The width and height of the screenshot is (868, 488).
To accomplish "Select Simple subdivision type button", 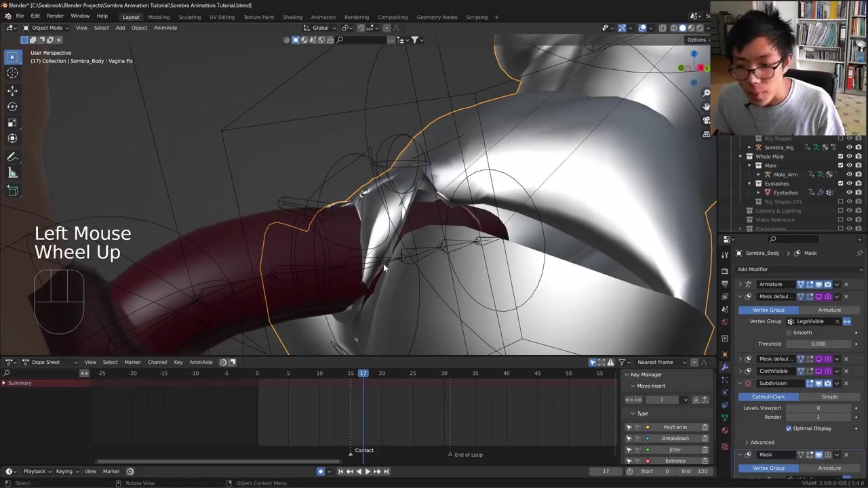I will [x=829, y=396].
